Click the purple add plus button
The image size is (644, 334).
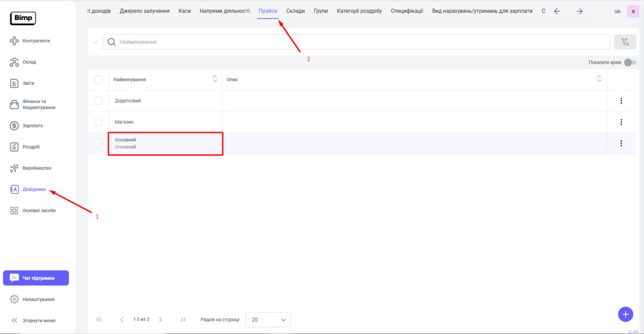pyautogui.click(x=625, y=313)
